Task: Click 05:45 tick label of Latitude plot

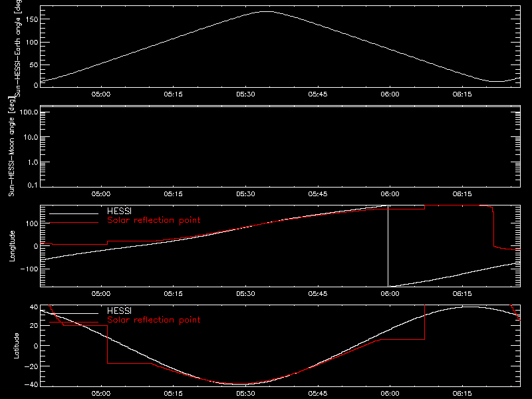Action: point(318,394)
